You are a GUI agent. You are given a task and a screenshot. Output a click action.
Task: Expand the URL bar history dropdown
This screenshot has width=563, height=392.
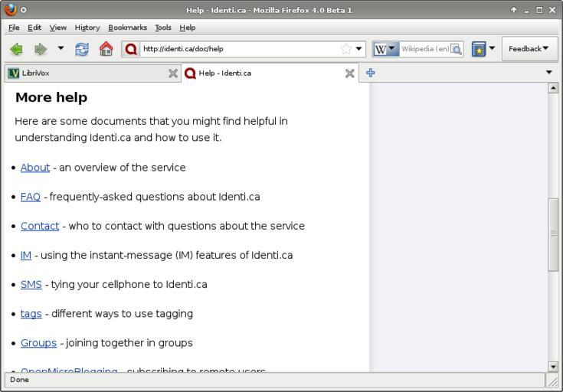(359, 49)
